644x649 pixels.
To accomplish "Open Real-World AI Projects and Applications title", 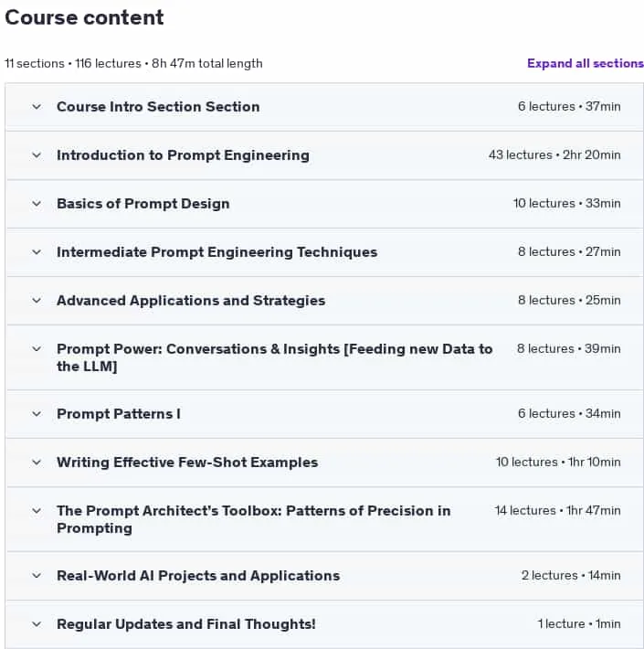I will 198,576.
